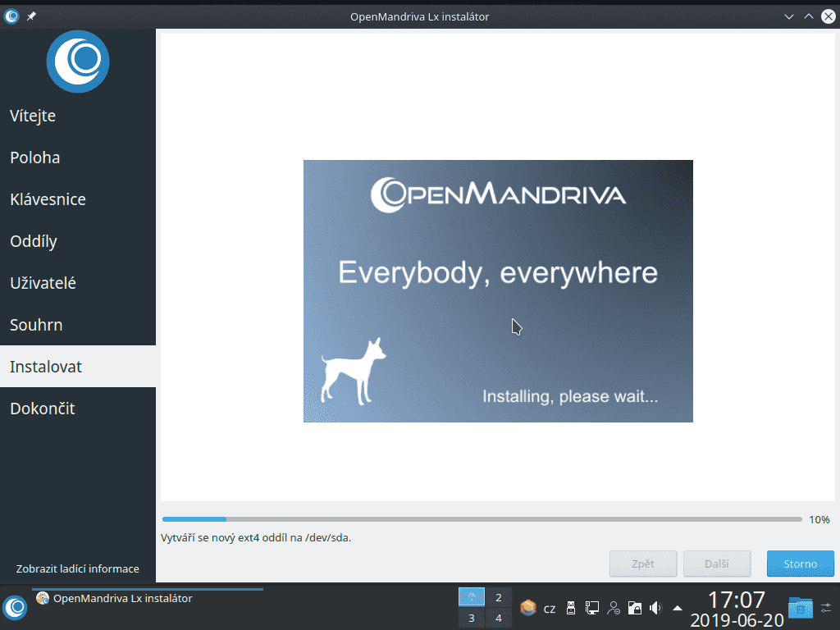Open the application launcher in the taskbar

(13, 608)
